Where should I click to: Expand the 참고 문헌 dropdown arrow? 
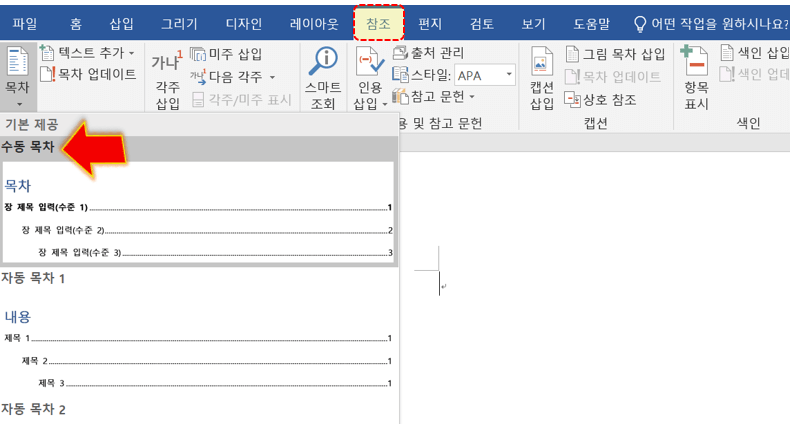point(472,96)
